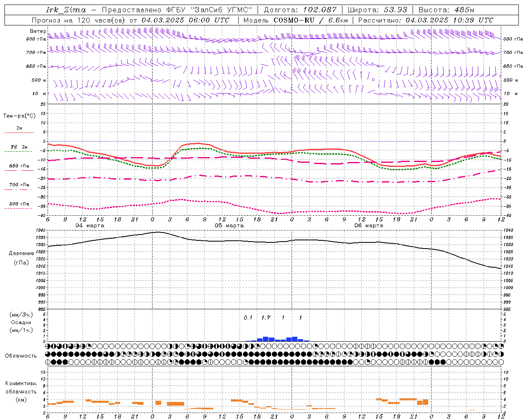Click the "Конвективн." convective cloud label
The width and height of the screenshot is (525, 420).
[x=21, y=383]
